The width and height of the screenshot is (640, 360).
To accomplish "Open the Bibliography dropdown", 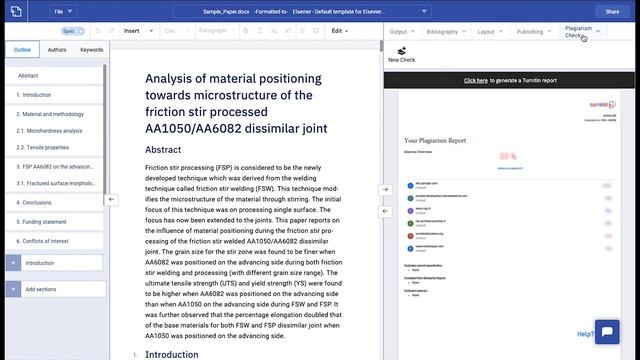I will click(446, 32).
